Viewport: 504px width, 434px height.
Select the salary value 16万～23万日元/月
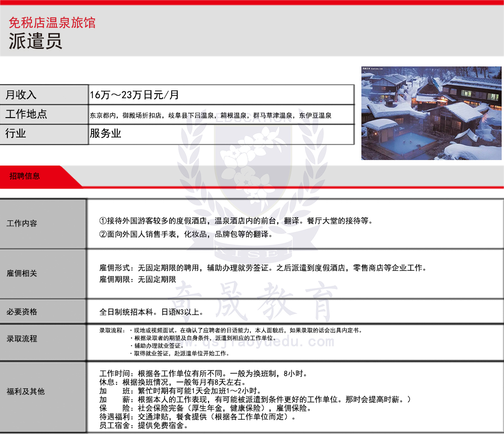pyautogui.click(x=134, y=95)
